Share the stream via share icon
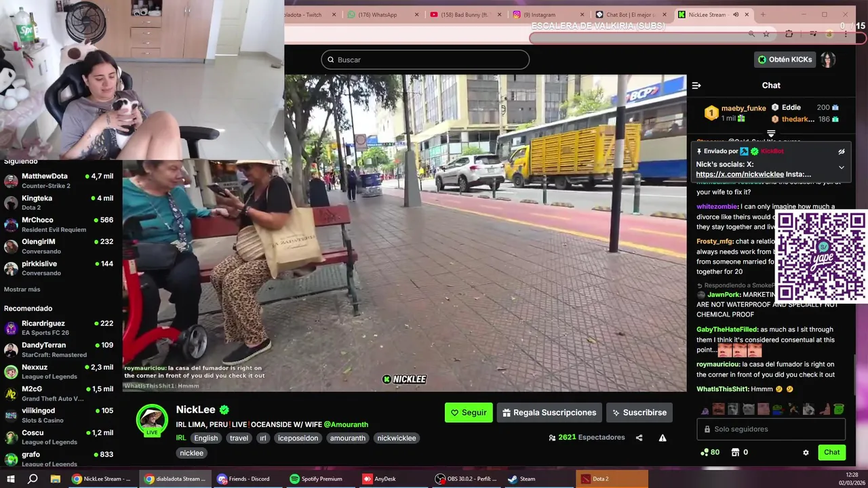Viewport: 868px width, 488px height. 639,438
